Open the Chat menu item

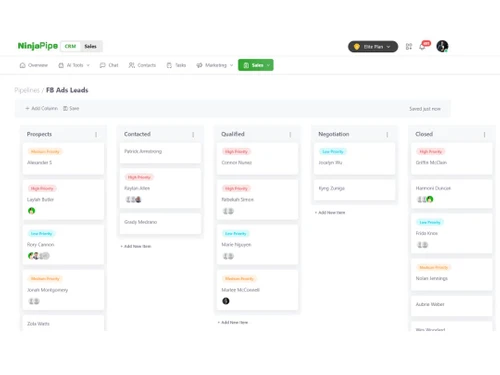(x=109, y=65)
